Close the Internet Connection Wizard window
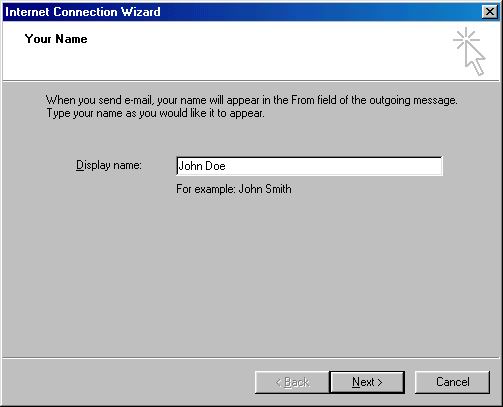Image resolution: width=503 pixels, height=407 pixels. pos(490,12)
